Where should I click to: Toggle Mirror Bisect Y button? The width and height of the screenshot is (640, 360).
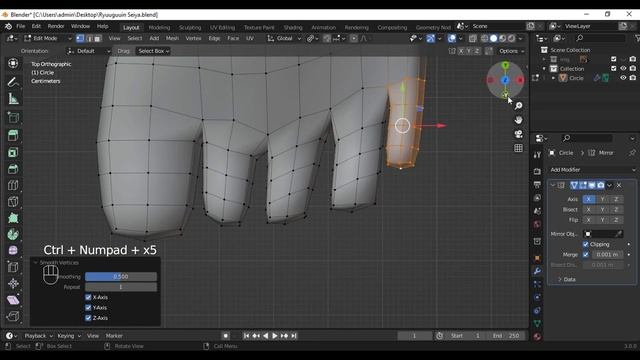click(602, 209)
